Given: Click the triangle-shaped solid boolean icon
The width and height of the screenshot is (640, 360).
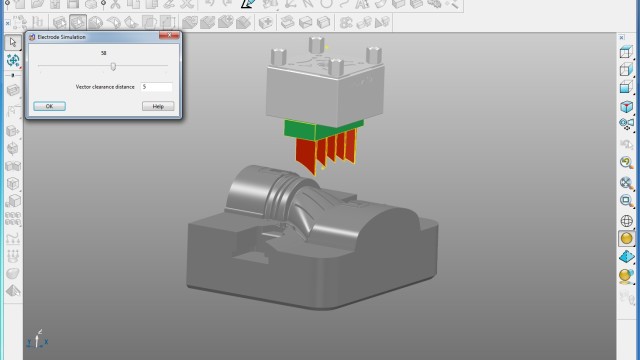Looking at the screenshot, I should click(382, 22).
